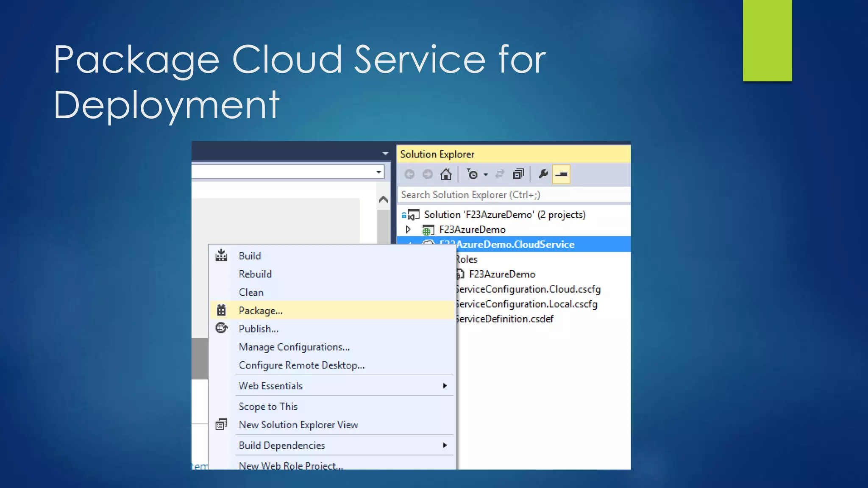The height and width of the screenshot is (488, 868).
Task: Click the editor scrollbar up arrow
Action: (x=383, y=200)
